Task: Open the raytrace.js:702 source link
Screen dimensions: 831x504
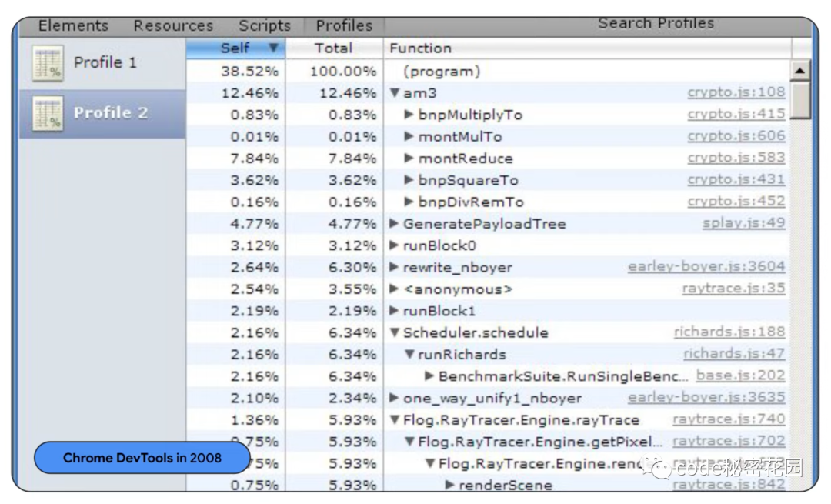Action: coord(729,441)
